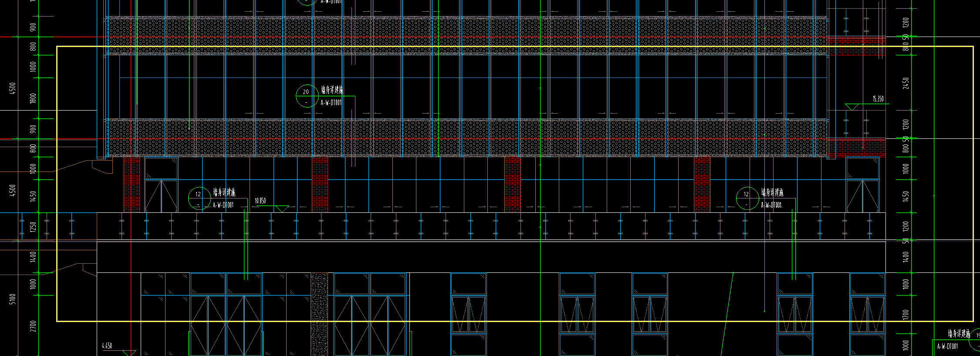Click "1400" in the left dimension column

34,256
